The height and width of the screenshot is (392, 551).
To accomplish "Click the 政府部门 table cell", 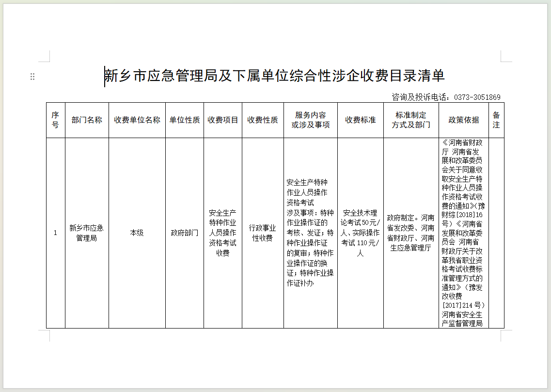I will point(184,233).
